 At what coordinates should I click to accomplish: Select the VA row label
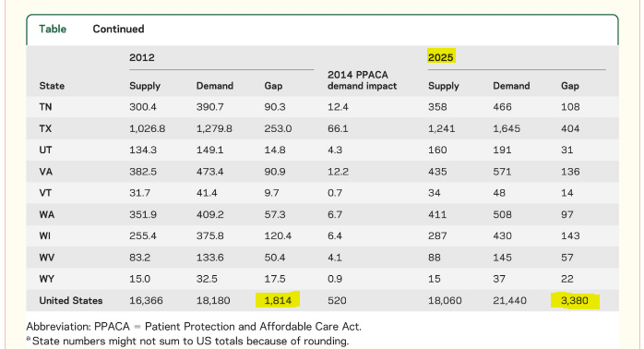pos(45,172)
